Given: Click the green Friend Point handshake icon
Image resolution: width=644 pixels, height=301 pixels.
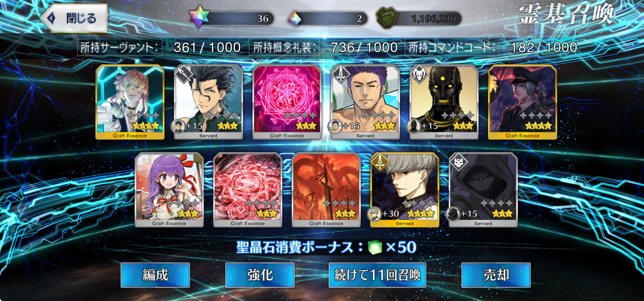Looking at the screenshot, I should [x=387, y=18].
